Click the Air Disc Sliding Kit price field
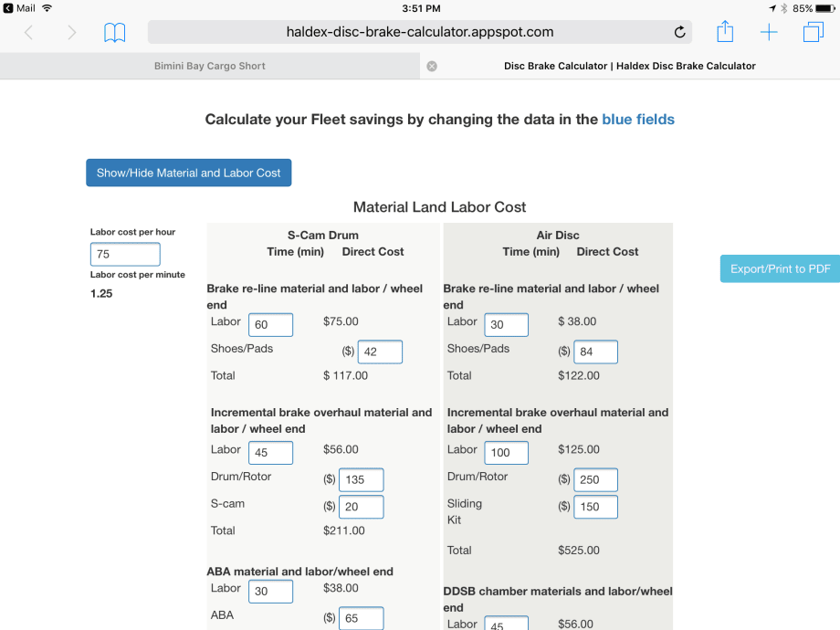Screen dimensions: 840x630 (595, 507)
